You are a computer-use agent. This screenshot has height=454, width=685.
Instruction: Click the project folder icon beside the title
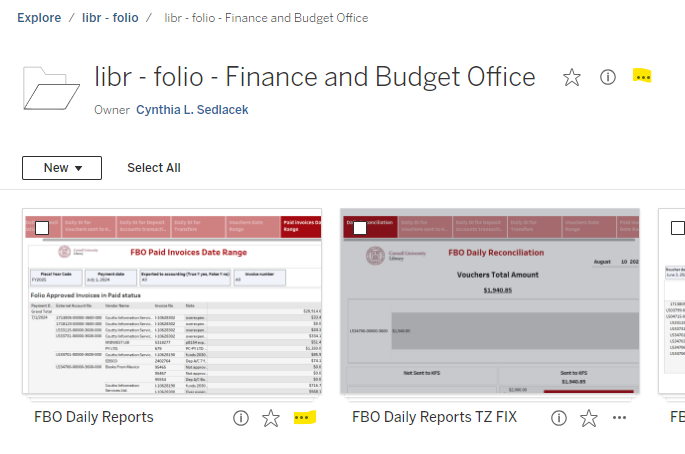tap(52, 88)
